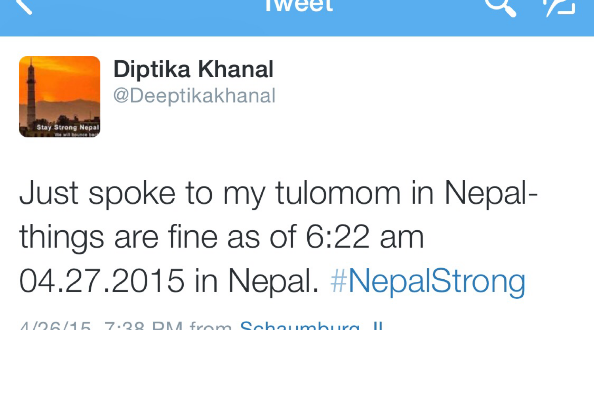594x395 pixels.
Task: View profile via Diptika Khanal name
Action: pyautogui.click(x=193, y=69)
